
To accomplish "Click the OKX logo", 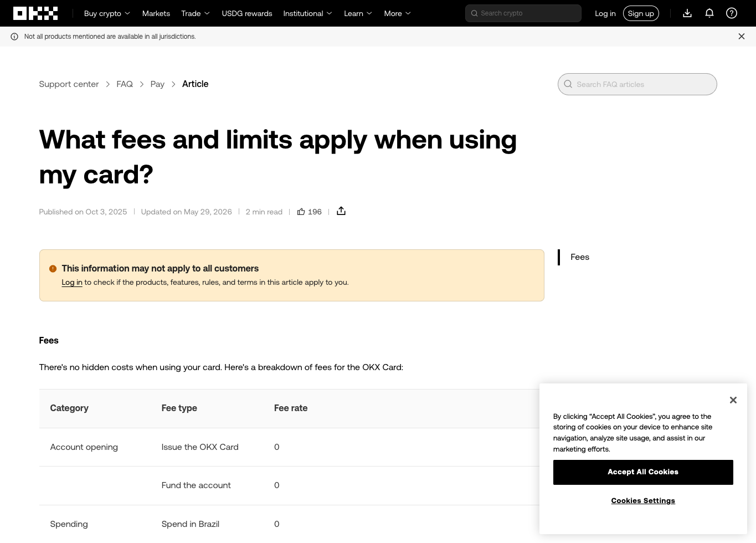I will (x=35, y=13).
